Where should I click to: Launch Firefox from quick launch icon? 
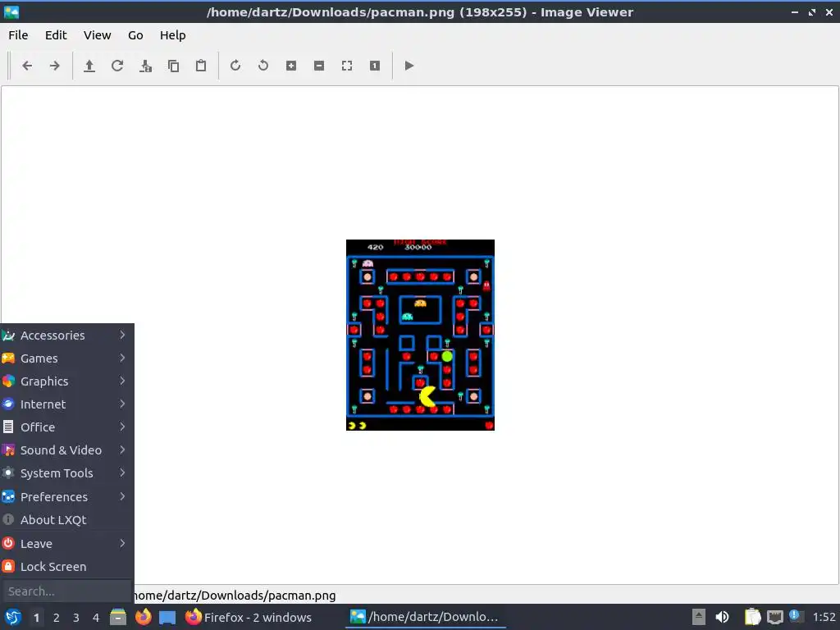click(x=143, y=617)
